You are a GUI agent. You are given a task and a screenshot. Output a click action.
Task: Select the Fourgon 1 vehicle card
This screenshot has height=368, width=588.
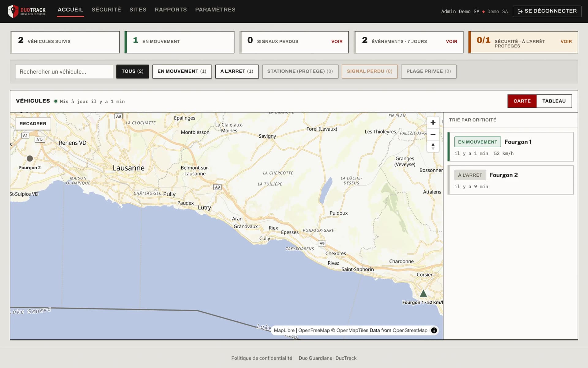(511, 147)
